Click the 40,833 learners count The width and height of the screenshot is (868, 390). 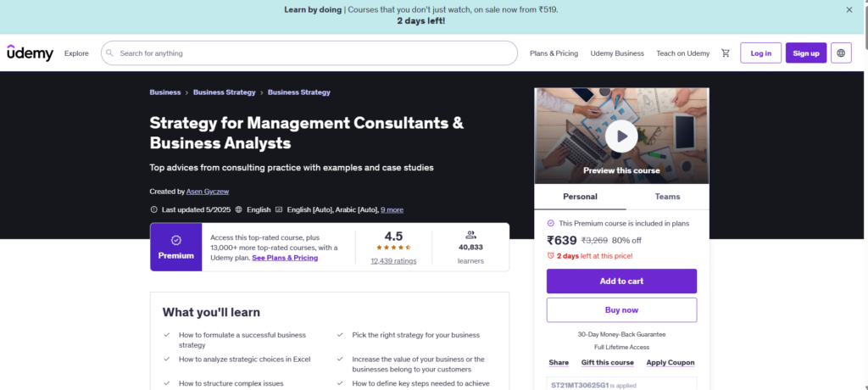click(x=470, y=248)
